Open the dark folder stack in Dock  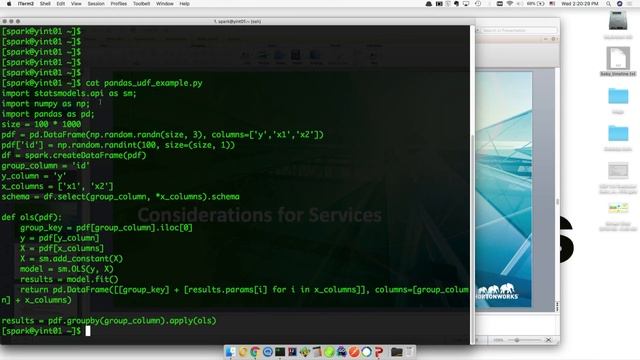pos(396,351)
